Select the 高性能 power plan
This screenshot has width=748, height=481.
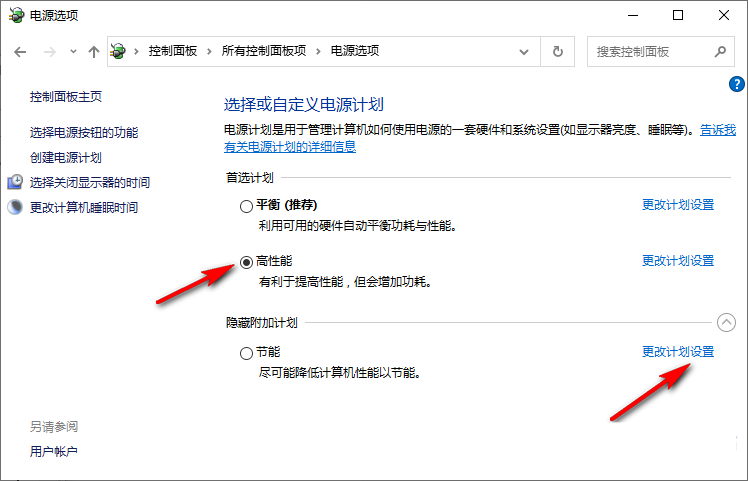click(247, 262)
